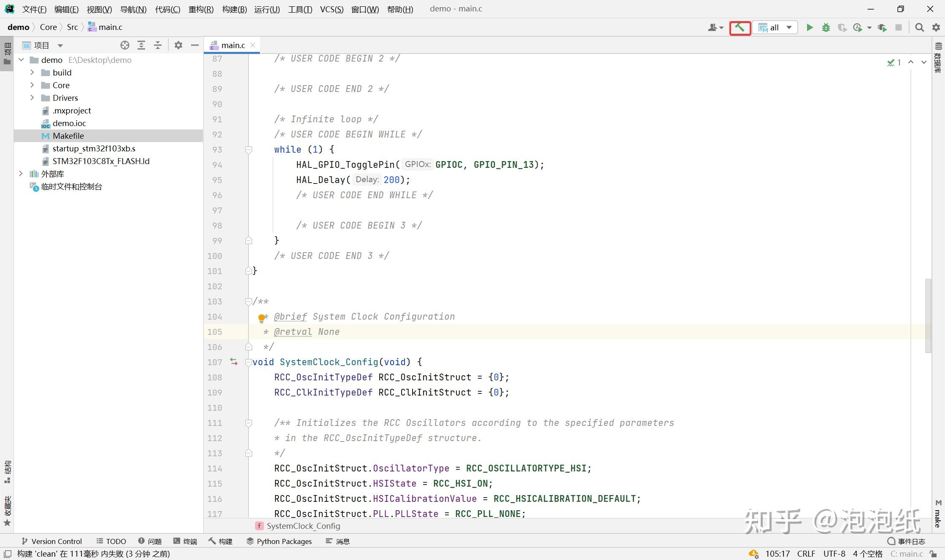This screenshot has width=945, height=560.
Task: Fold SystemClock_Config function at line 107
Action: click(248, 362)
